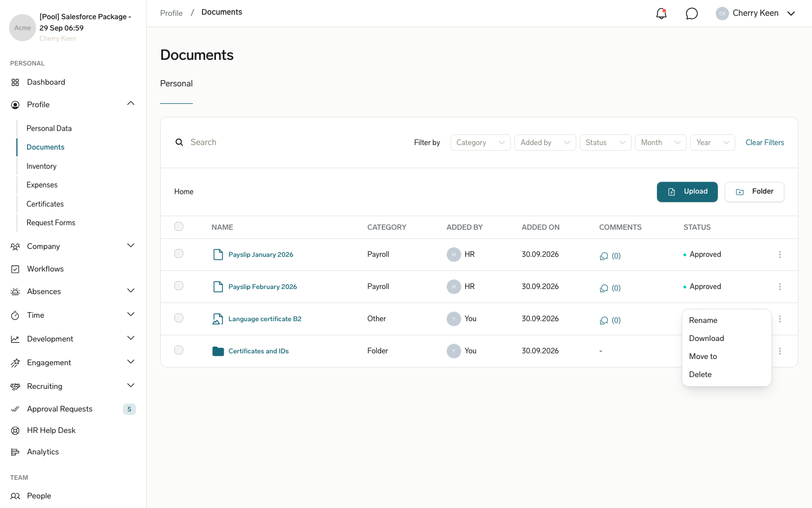Open comments for Payslip February 2026
The width and height of the screenshot is (812, 508).
pyautogui.click(x=610, y=288)
